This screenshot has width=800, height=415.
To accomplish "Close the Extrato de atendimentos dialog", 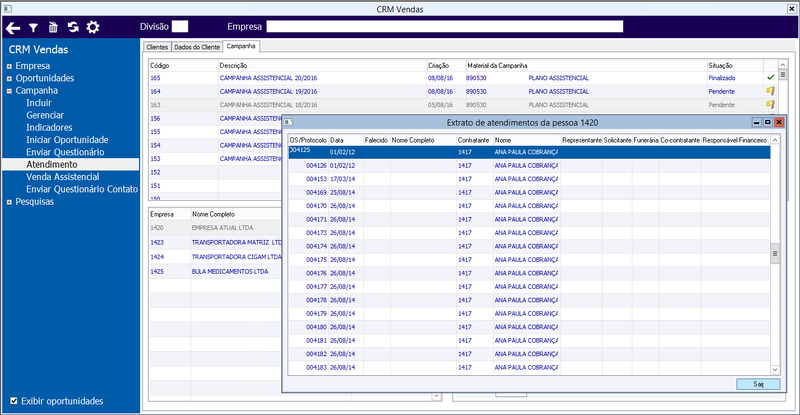I will pos(779,122).
